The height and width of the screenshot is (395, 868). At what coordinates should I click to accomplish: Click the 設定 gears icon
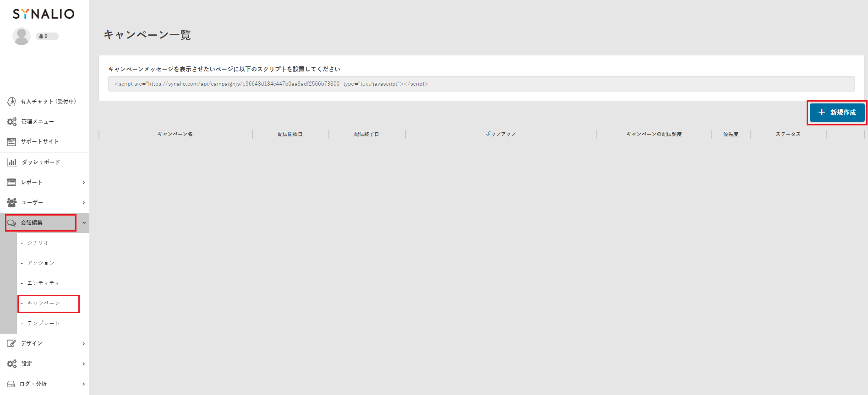pos(11,364)
